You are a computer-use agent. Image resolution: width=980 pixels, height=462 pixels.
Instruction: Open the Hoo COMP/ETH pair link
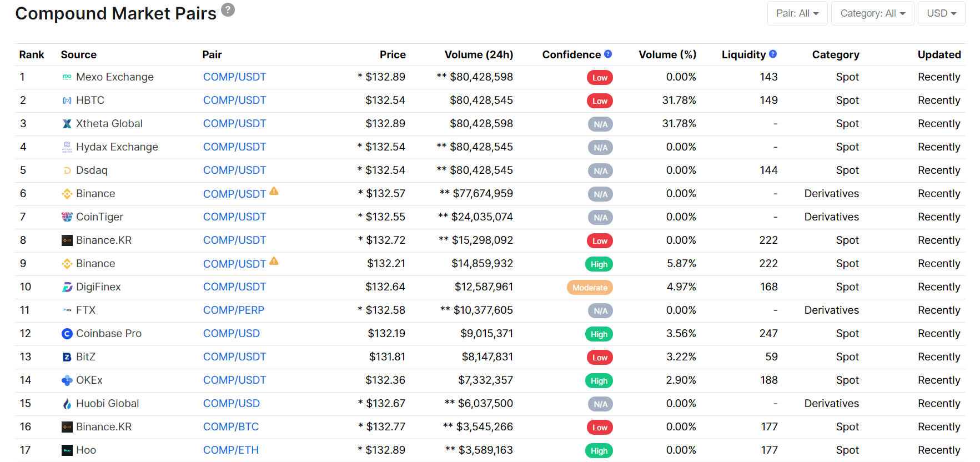click(x=231, y=450)
